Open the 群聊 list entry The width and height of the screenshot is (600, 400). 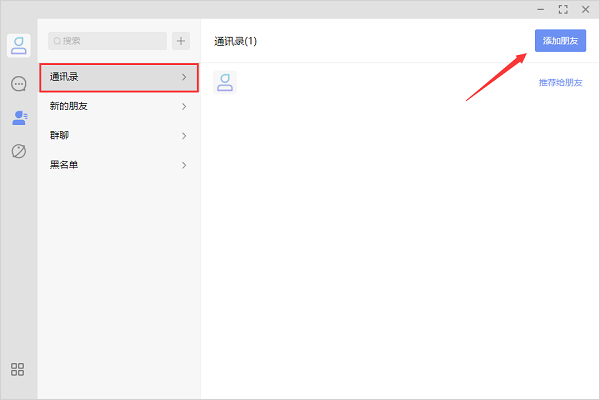pos(119,136)
